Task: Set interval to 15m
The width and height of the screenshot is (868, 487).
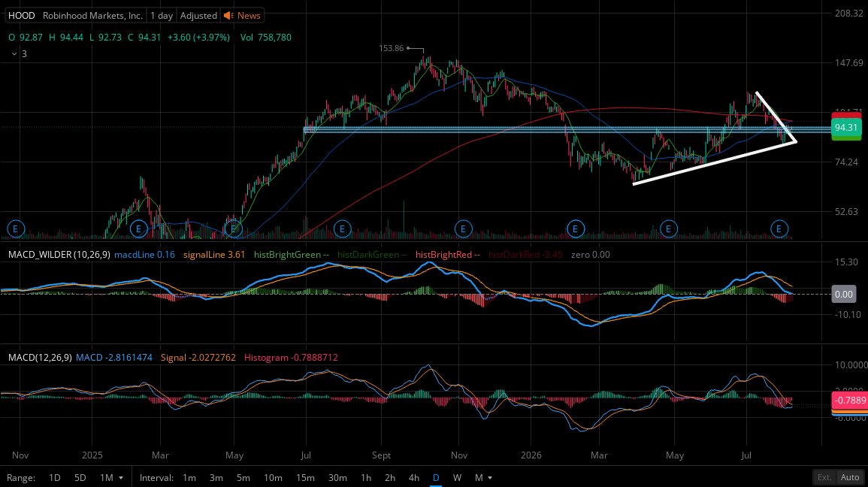Action: tap(305, 477)
